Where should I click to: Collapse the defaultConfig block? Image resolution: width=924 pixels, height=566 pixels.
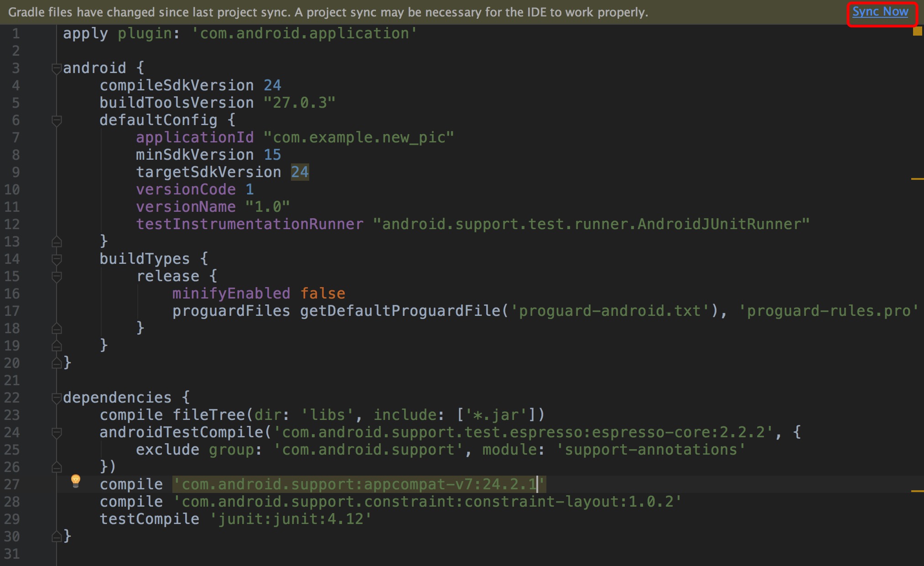point(57,121)
